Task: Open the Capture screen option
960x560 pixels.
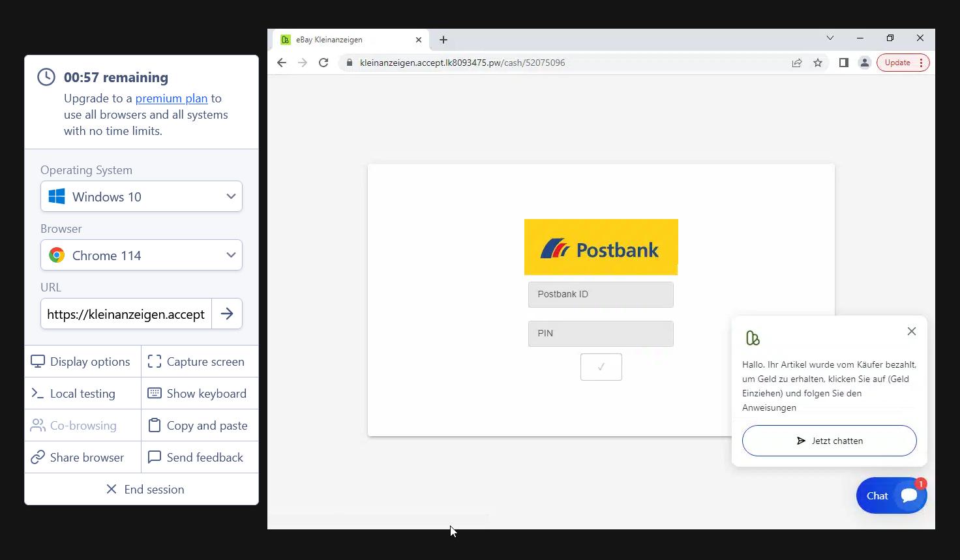Action: coord(200,361)
